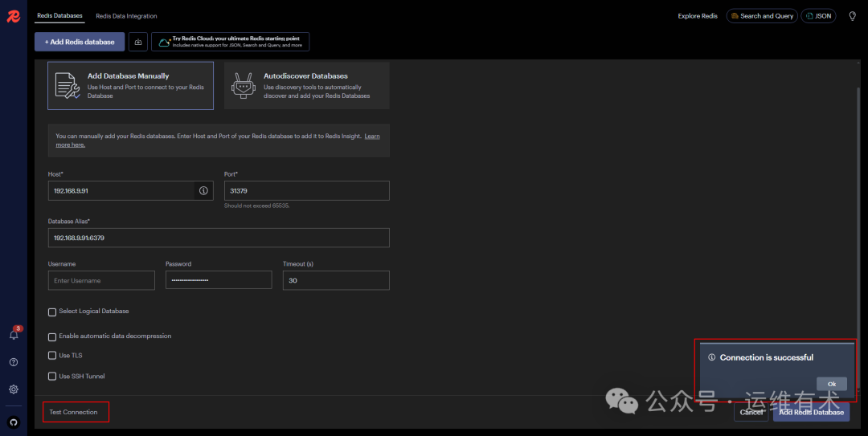This screenshot has width=868, height=436.
Task: Click the Database Alias field
Action: pos(219,238)
